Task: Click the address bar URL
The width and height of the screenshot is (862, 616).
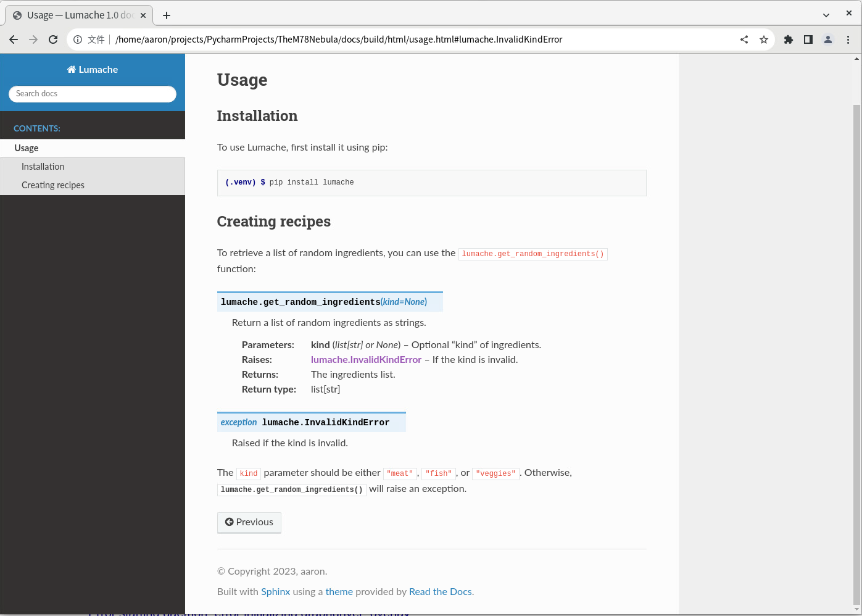Action: coord(339,40)
